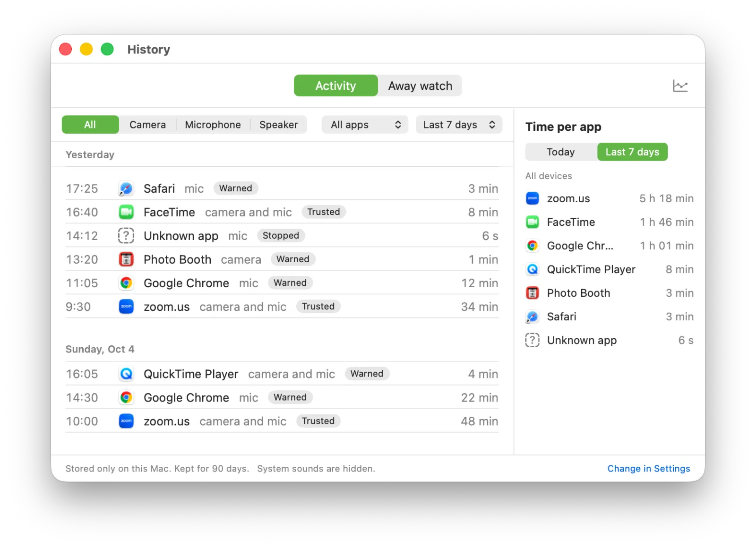Filter history by Microphone
The image size is (756, 549).
213,125
